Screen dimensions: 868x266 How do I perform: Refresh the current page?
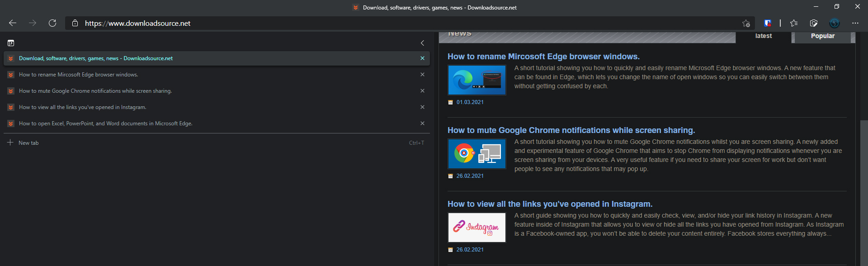[x=52, y=23]
